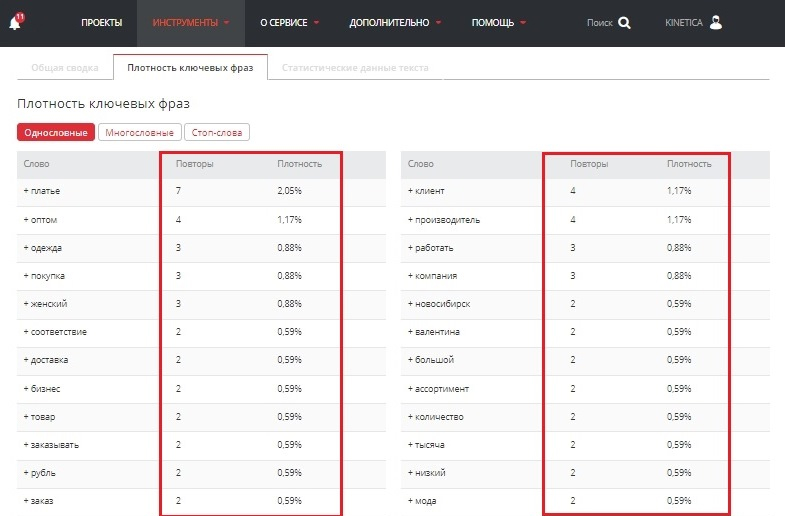Switch to the Общая сводка tab

click(65, 68)
